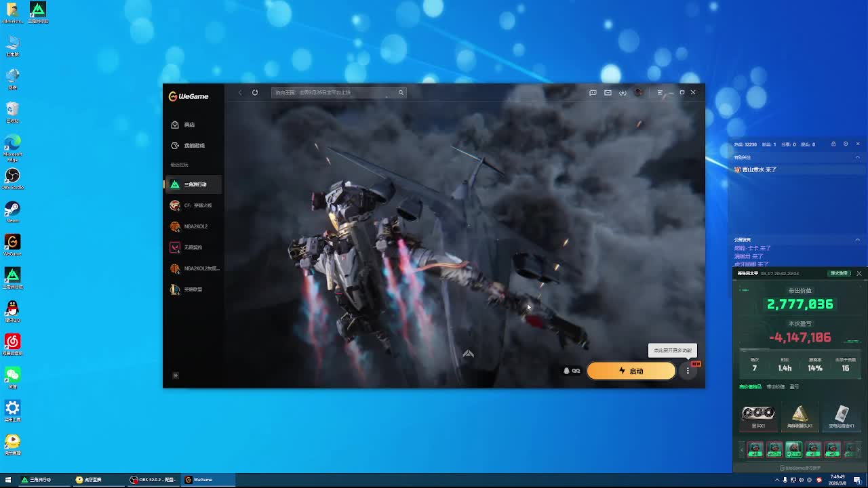Select 我的游戏 in the sidebar
This screenshot has height=488, width=868.
coord(193,146)
